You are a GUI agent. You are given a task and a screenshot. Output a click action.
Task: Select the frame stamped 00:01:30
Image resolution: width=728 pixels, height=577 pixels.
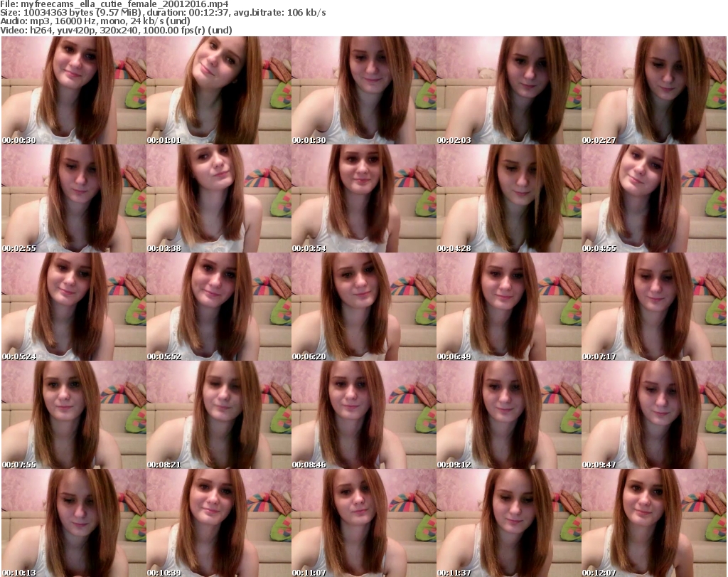[x=364, y=90]
